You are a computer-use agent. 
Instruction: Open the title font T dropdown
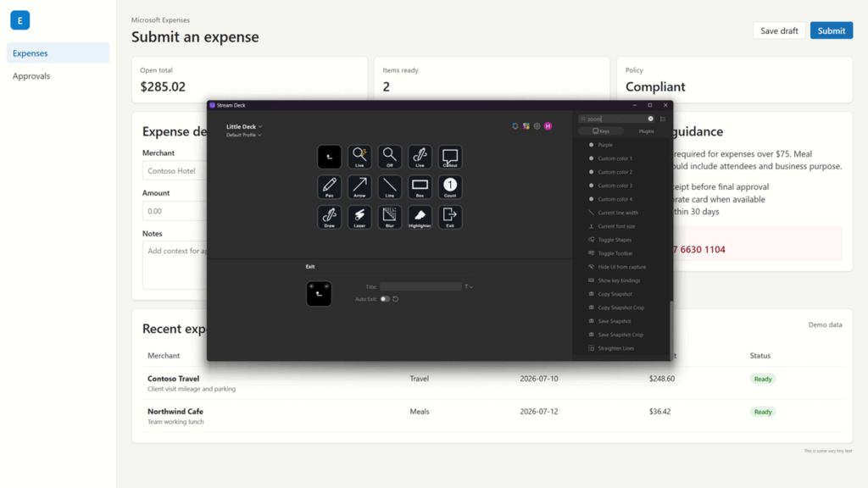(469, 286)
